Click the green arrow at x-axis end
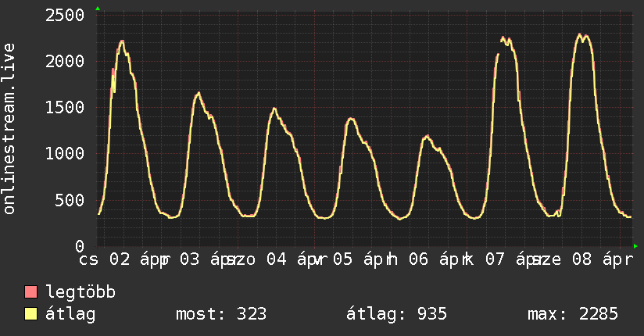 [x=635, y=245]
